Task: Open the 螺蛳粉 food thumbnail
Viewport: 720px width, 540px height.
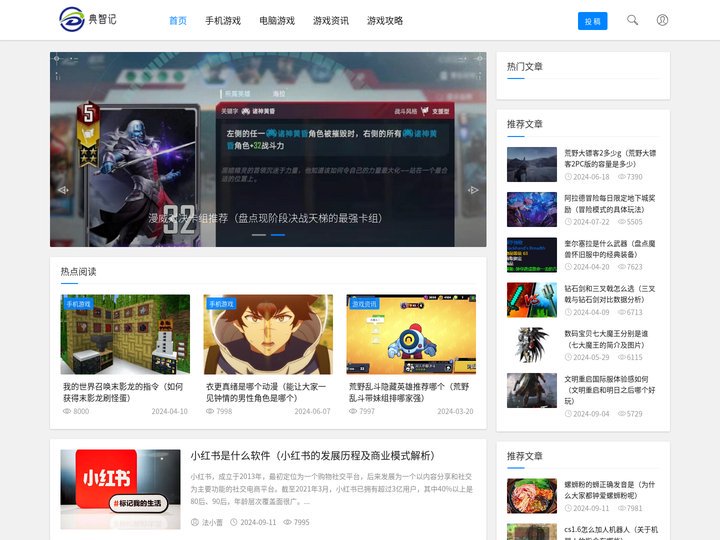Action: point(532,496)
